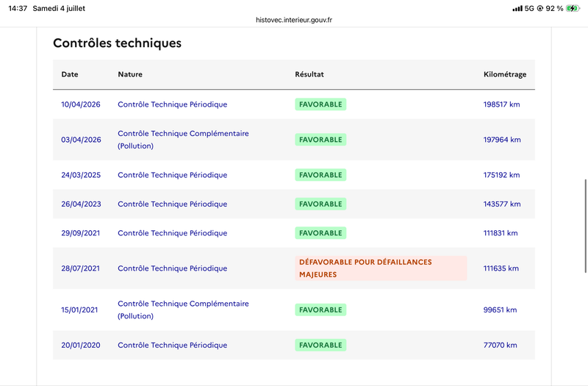The image size is (588, 386).
Task: Click the 'DÉFAVORABLE POUR DÉFAILLANCES MAJEURES' badge
Action: [381, 268]
